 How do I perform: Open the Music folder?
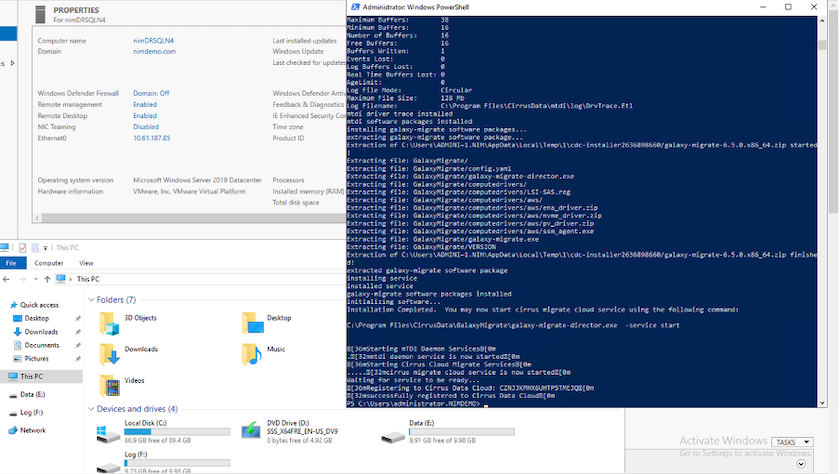point(249,353)
